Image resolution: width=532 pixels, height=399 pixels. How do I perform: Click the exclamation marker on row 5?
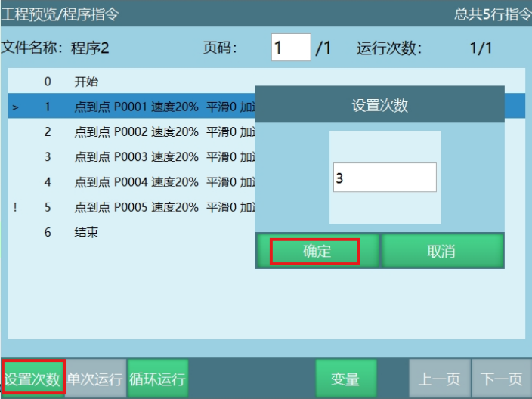coord(15,207)
